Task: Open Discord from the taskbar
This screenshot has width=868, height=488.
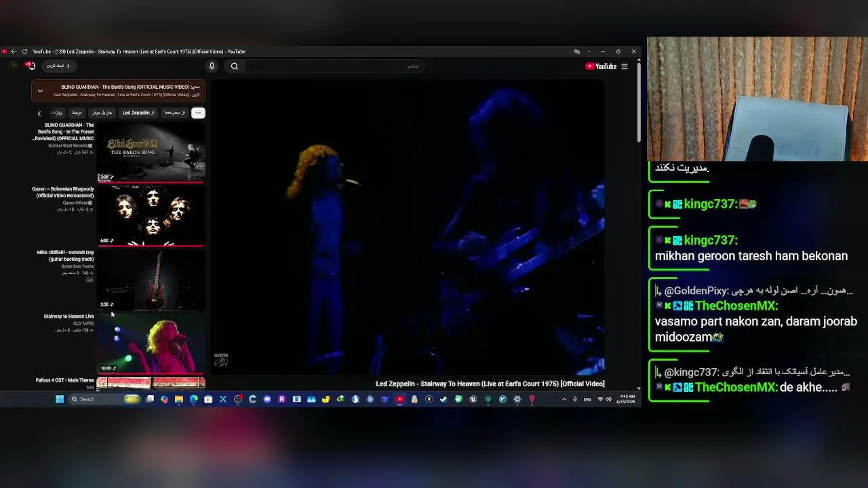Action: point(267,399)
